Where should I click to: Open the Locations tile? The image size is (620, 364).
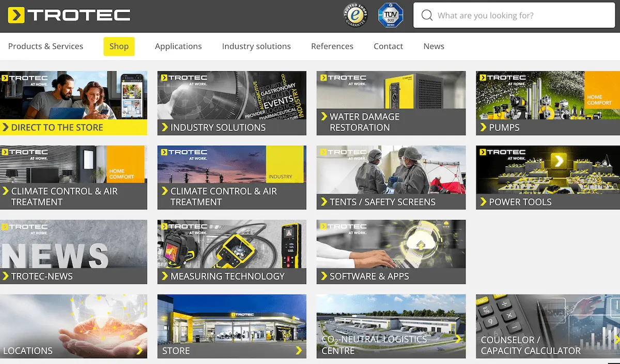pyautogui.click(x=73, y=326)
